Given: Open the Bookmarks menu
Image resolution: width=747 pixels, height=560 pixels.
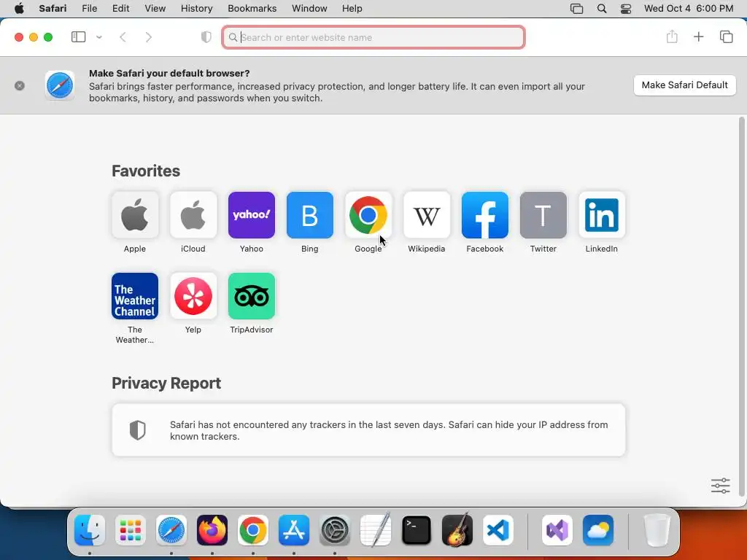Looking at the screenshot, I should [x=252, y=9].
